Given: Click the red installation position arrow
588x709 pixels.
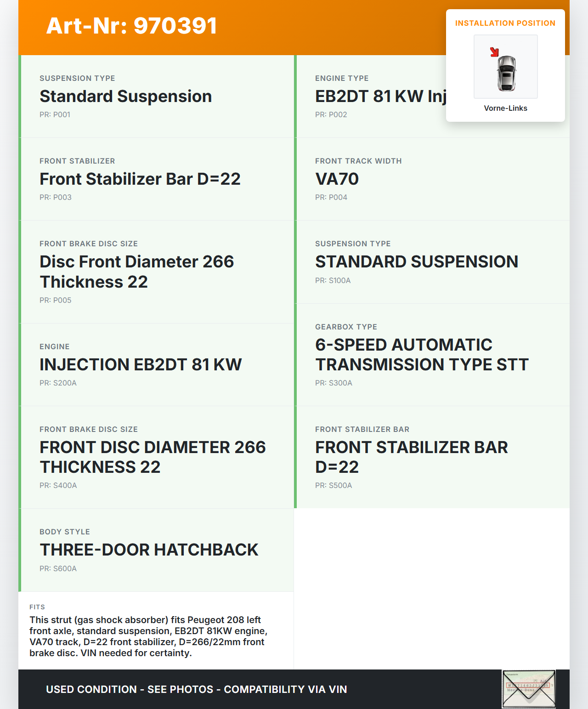Looking at the screenshot, I should [494, 52].
